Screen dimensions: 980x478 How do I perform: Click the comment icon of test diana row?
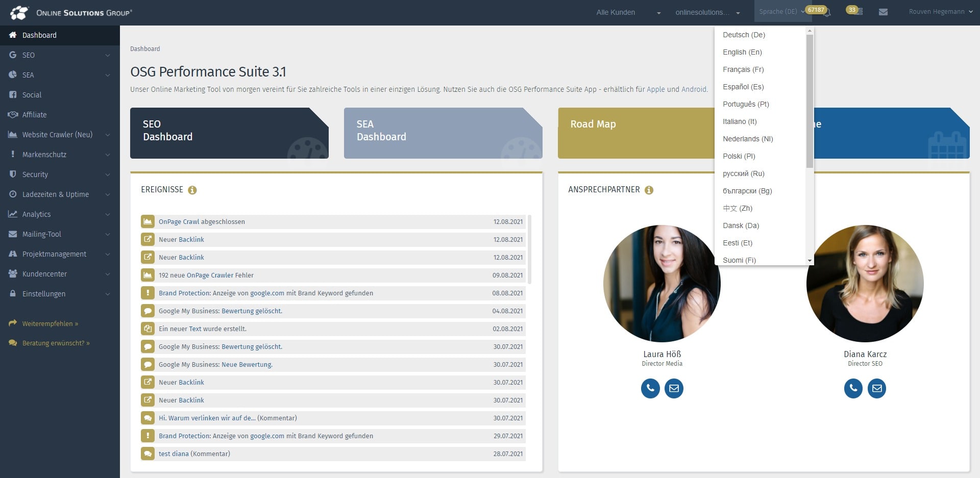pyautogui.click(x=148, y=454)
